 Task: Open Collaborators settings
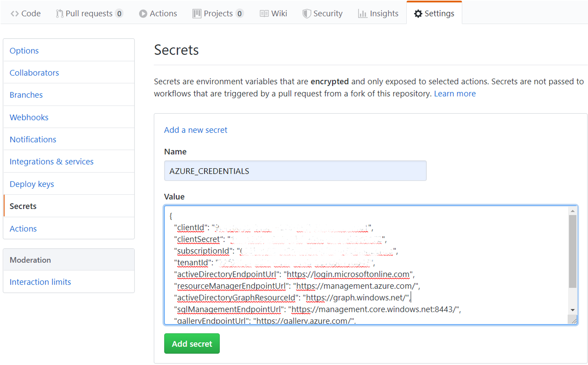click(x=69, y=73)
